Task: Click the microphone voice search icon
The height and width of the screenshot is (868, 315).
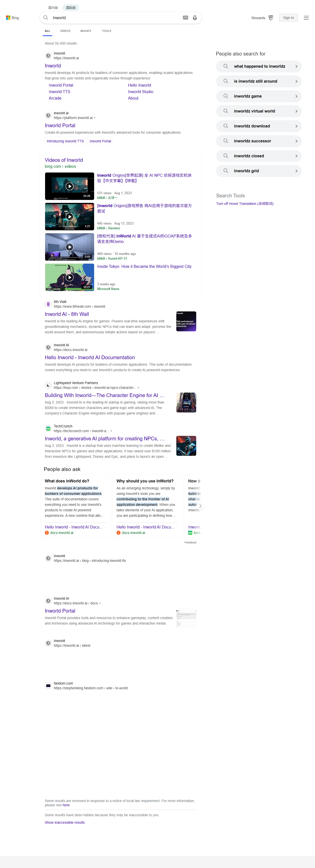Action: [x=195, y=18]
